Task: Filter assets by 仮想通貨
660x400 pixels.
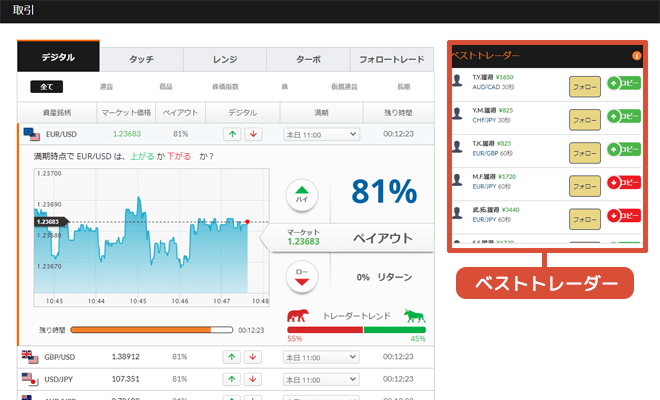Action: [x=344, y=87]
